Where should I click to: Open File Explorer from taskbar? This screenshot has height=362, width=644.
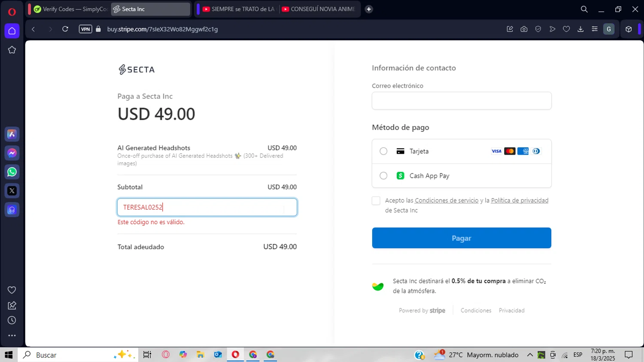200,355
